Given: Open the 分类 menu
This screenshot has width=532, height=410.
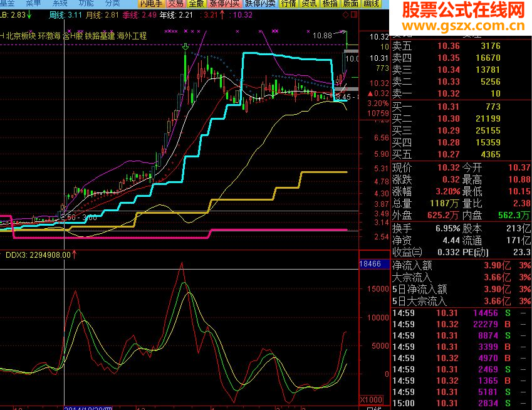Looking at the screenshot, I should point(112,3).
